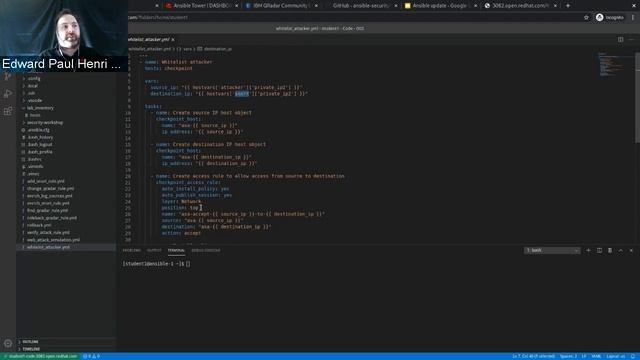
Task: Maximize the terminal panel with chevron up
Action: click(620, 250)
